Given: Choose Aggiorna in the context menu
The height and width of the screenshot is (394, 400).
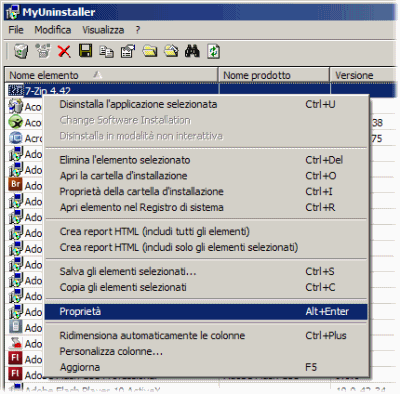Looking at the screenshot, I should pyautogui.click(x=206, y=367).
